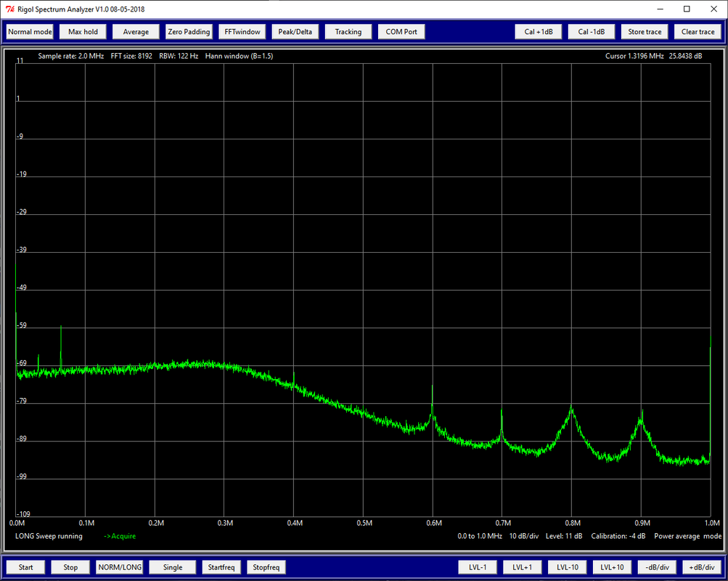Click the "10 dB/div" status text
The width and height of the screenshot is (728, 581).
point(524,536)
